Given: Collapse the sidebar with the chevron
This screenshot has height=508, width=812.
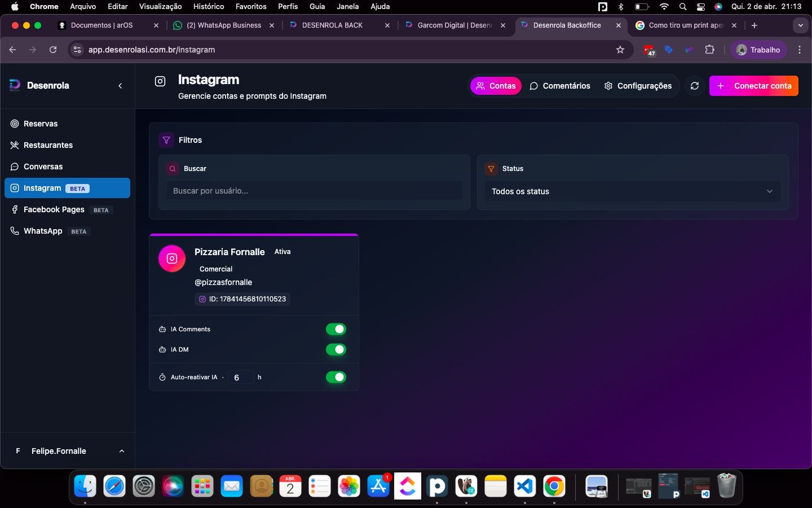Looking at the screenshot, I should coord(120,86).
